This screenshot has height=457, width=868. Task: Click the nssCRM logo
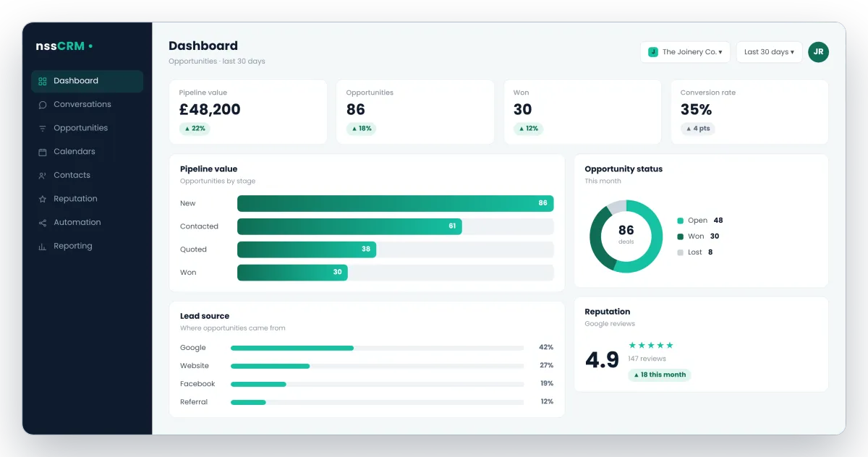[x=64, y=46]
